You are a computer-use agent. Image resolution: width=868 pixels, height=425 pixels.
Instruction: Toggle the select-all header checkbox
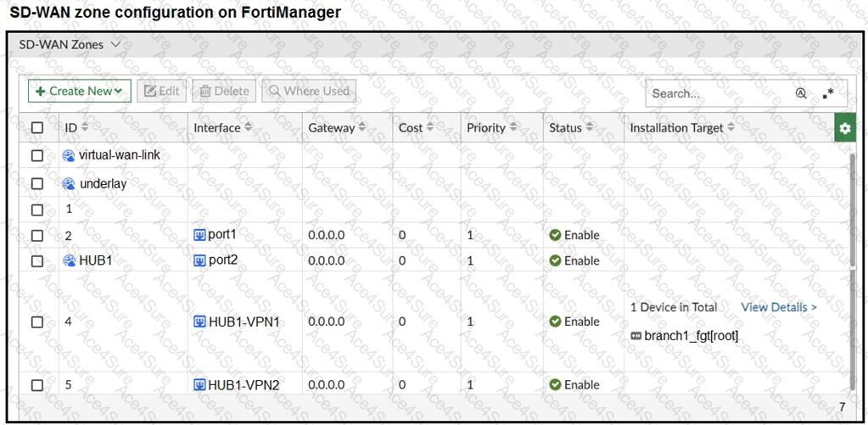point(37,128)
